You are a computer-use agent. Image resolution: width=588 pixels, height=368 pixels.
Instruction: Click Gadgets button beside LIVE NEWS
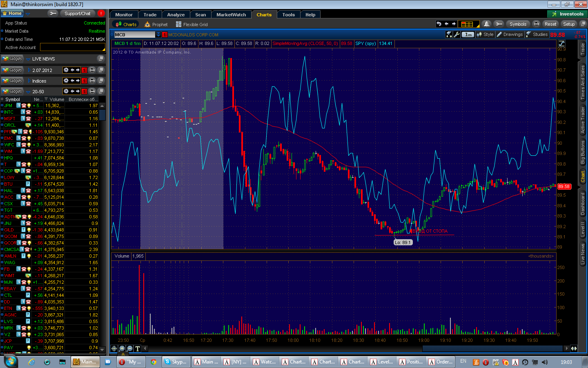click(x=12, y=59)
